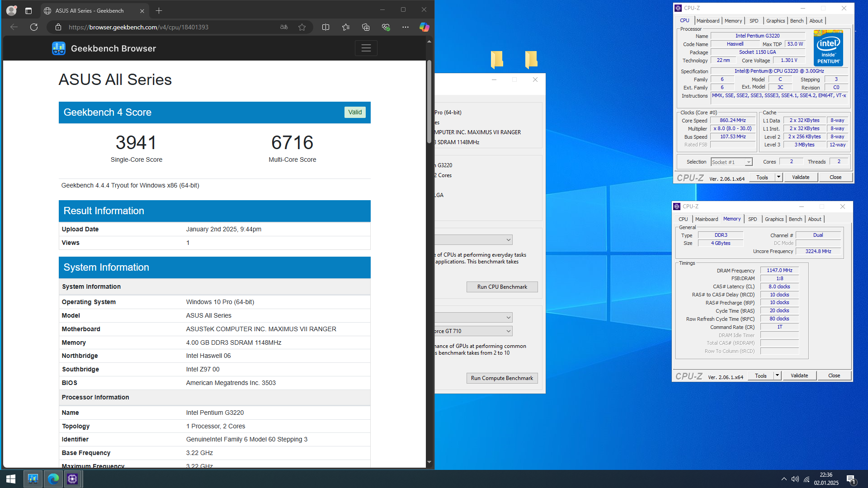Image resolution: width=868 pixels, height=488 pixels.
Task: Open SPD tab in bottom CPU-Z window
Action: click(x=752, y=219)
